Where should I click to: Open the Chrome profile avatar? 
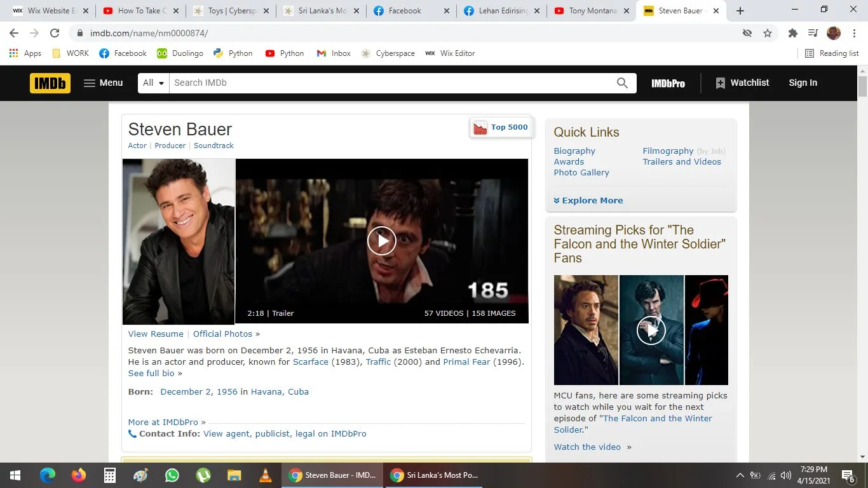[834, 33]
